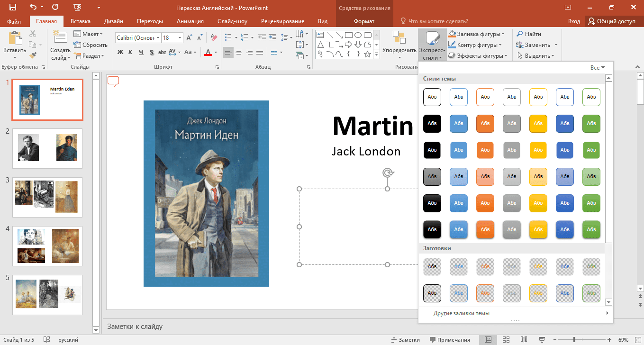Decrease the list indent level
Screen dimensions: 644x345
(262, 37)
